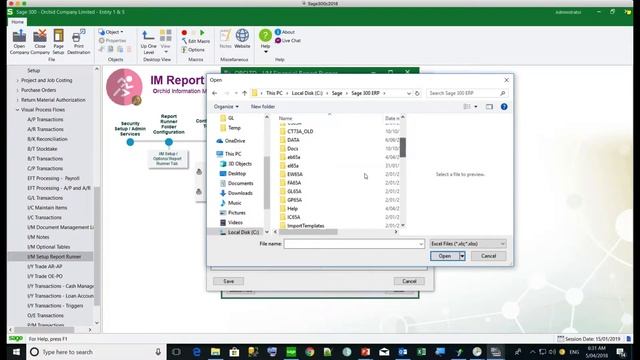Click Save in the Report Runner window
This screenshot has height=360, width=640.
tap(229, 281)
